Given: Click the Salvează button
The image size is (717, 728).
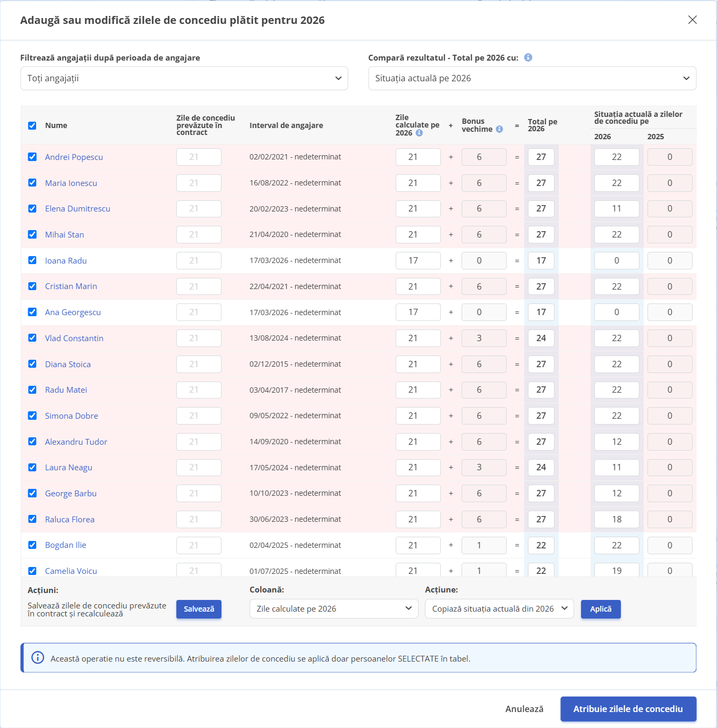Looking at the screenshot, I should pyautogui.click(x=199, y=609).
